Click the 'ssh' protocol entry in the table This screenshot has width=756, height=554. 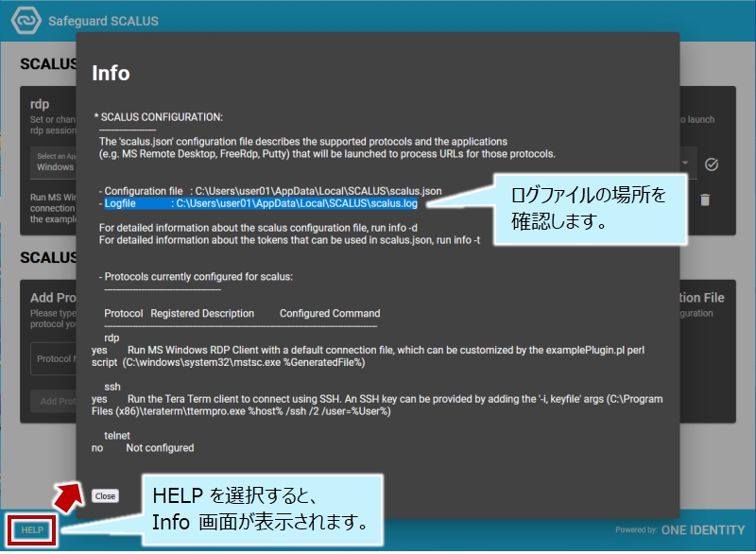click(112, 387)
